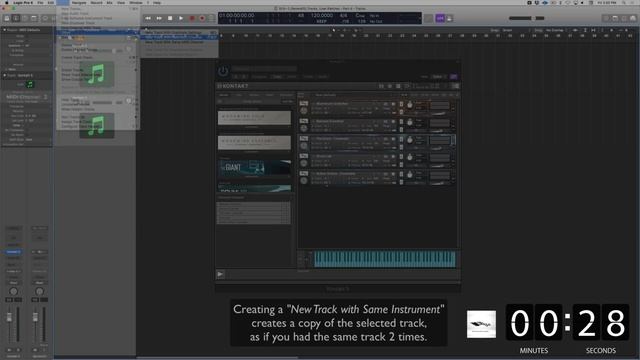640x360 pixels.
Task: Toggle the Kontakt browser panel icon
Action: tap(382, 86)
